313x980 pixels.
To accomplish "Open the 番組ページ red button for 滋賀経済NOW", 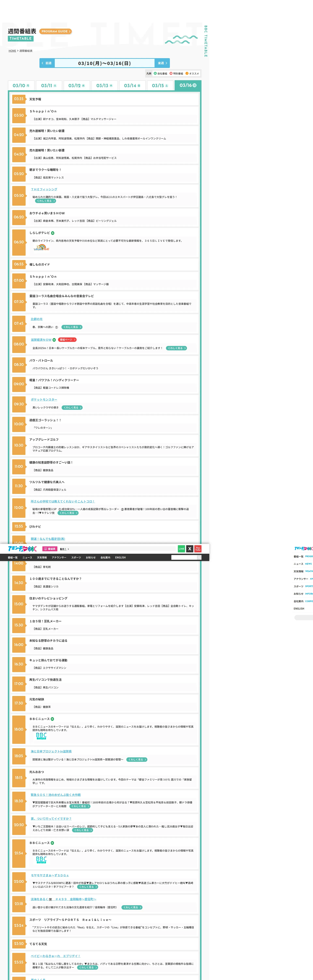I will tap(67, 340).
